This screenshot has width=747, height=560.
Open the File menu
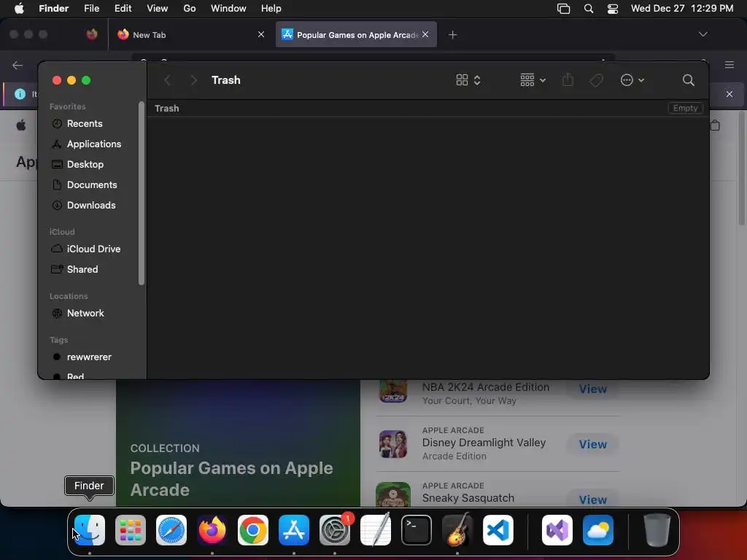[x=91, y=9]
